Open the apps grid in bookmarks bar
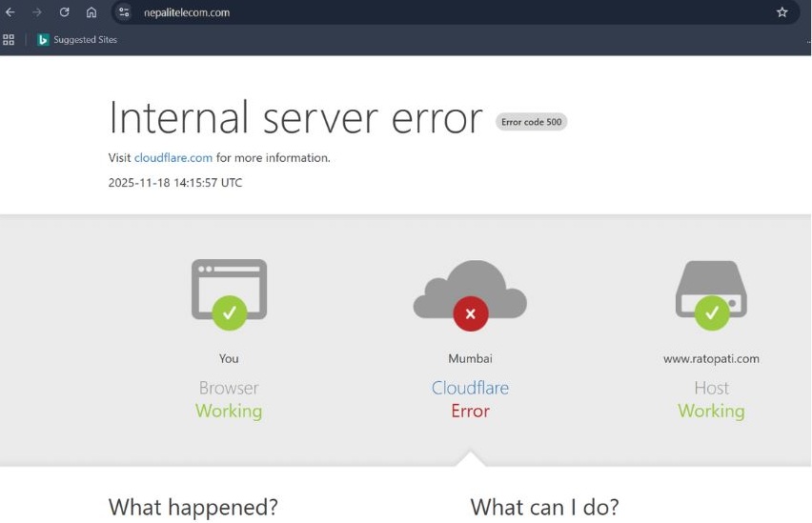Screen dimensions: 812x523 click(9, 40)
